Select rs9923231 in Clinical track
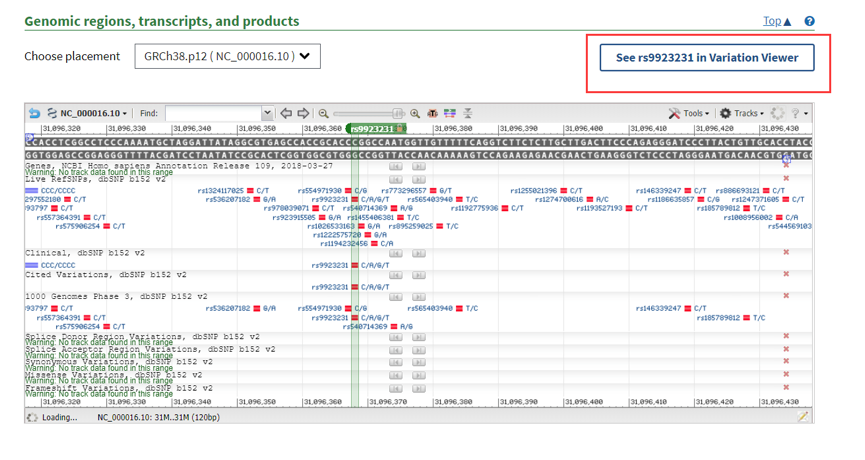 click(x=350, y=265)
